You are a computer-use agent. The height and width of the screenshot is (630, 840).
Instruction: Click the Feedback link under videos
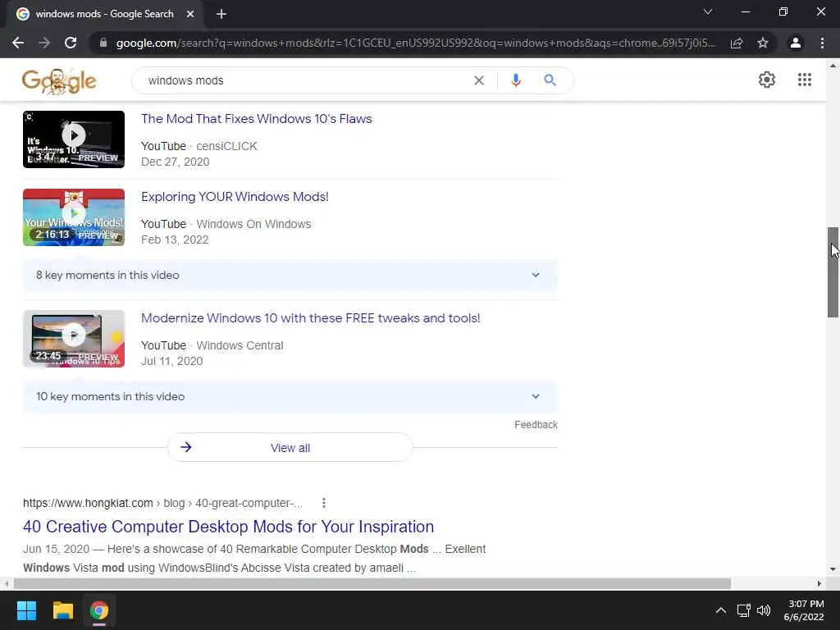click(536, 425)
